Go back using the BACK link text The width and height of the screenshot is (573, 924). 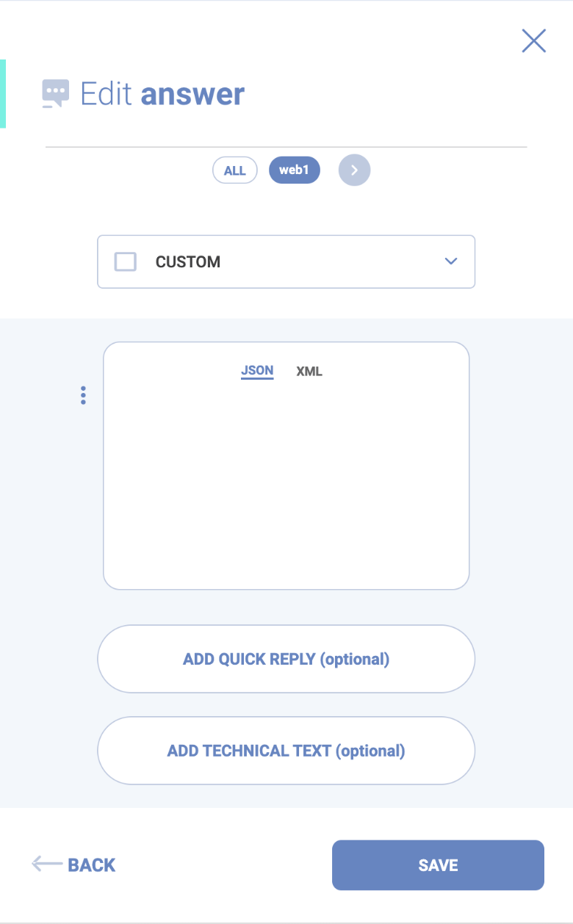[x=92, y=865]
